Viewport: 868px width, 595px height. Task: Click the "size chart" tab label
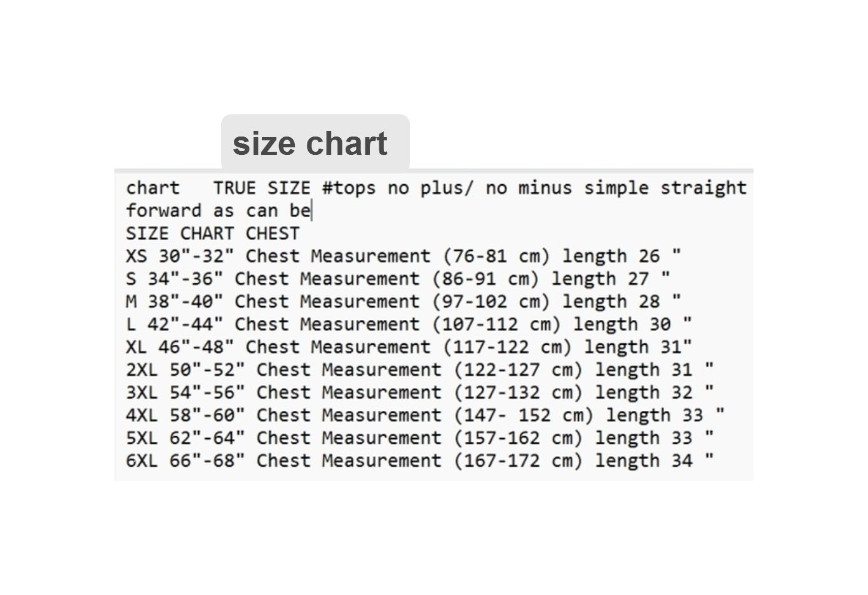pos(310,144)
